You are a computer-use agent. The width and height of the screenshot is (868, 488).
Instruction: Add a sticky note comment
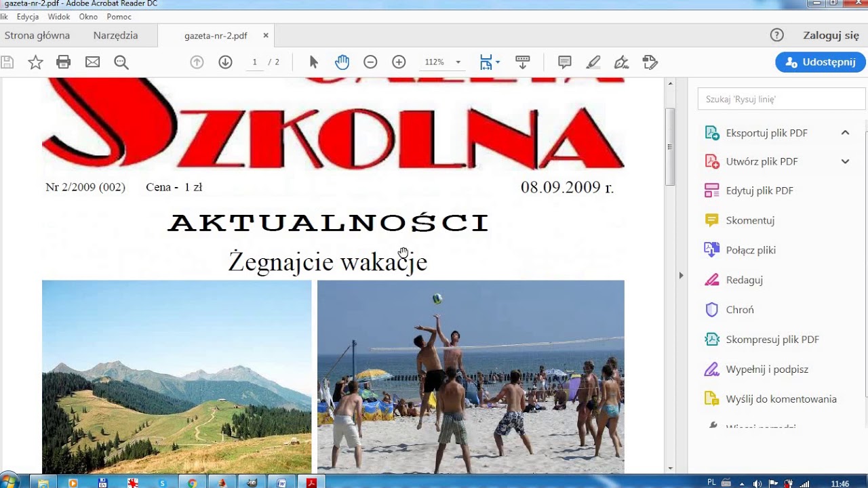point(564,62)
